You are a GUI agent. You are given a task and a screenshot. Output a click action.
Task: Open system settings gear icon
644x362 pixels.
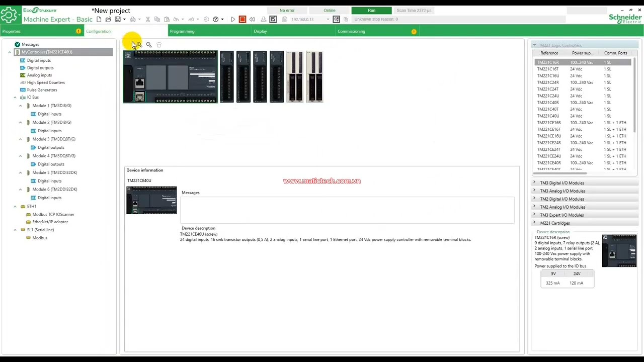point(206,19)
